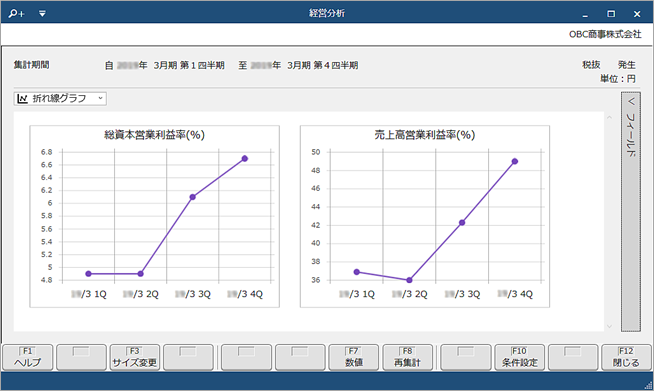The height and width of the screenshot is (391, 654).
Task: Close the 経営分析 window with X
Action: click(x=637, y=14)
